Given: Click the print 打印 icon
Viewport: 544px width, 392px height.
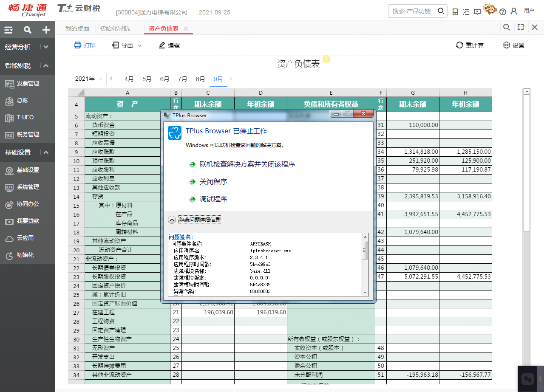Looking at the screenshot, I should point(78,45).
